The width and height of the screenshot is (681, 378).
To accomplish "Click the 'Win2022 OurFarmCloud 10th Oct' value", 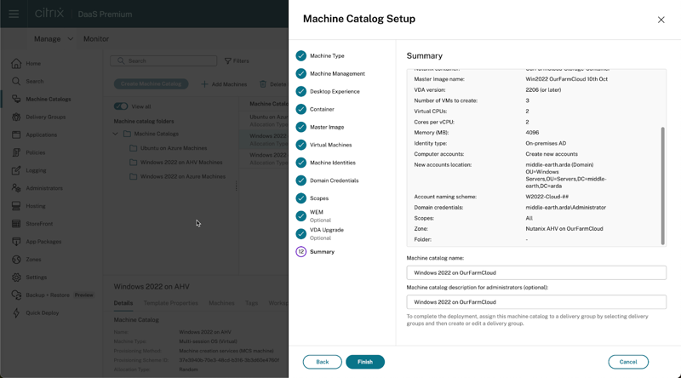I will pos(566,79).
